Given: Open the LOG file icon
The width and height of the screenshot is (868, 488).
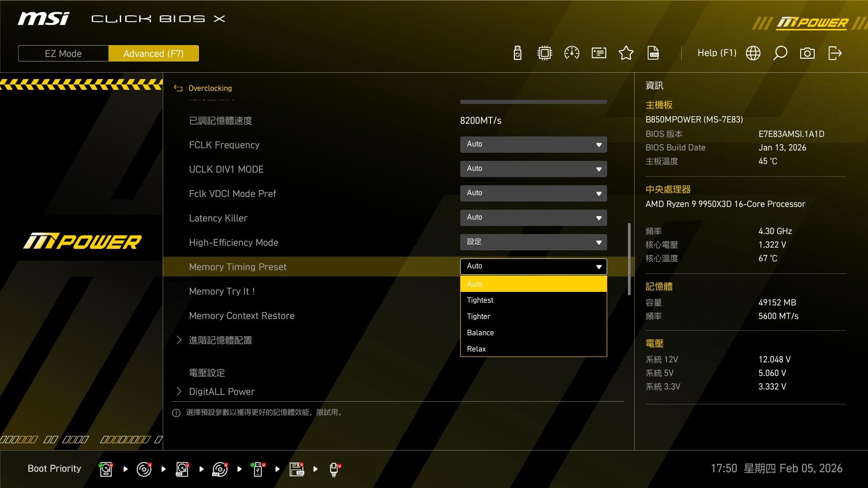Looking at the screenshot, I should point(653,53).
